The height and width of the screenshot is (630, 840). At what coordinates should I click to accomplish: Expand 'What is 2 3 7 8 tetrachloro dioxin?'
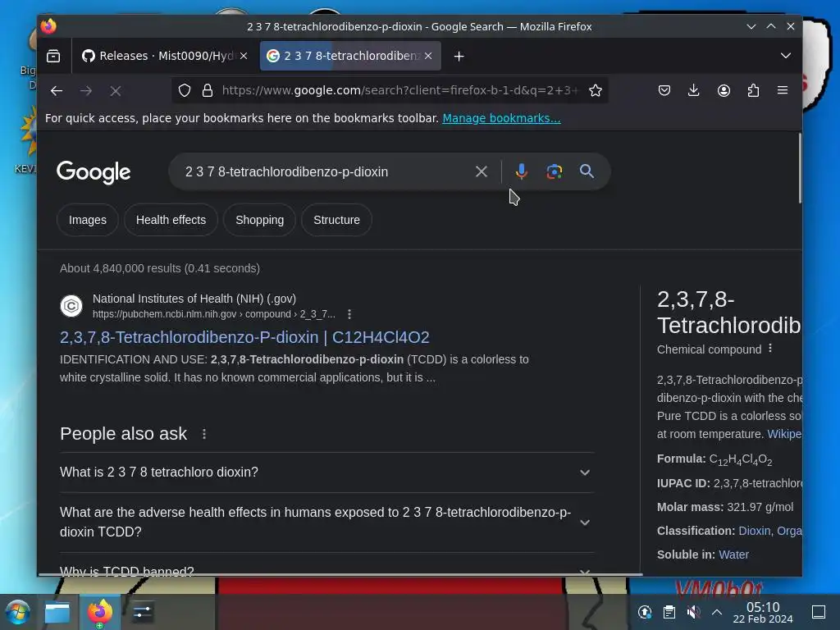coord(326,472)
